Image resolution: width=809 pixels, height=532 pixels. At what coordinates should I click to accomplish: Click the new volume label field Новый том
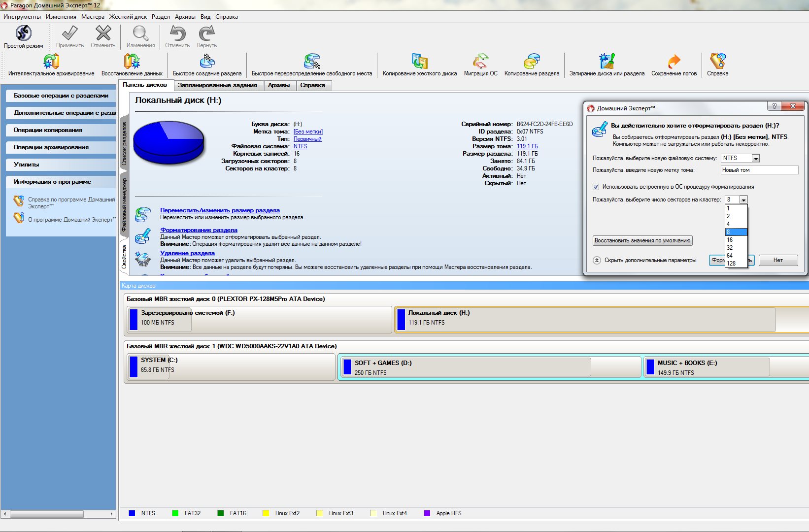click(759, 170)
